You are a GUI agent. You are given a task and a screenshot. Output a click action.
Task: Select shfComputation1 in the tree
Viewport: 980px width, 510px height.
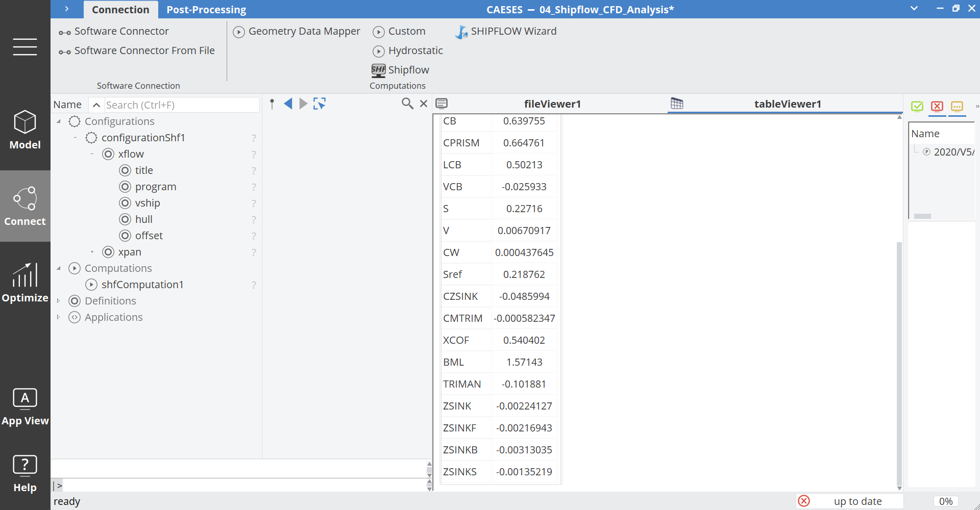click(x=142, y=285)
